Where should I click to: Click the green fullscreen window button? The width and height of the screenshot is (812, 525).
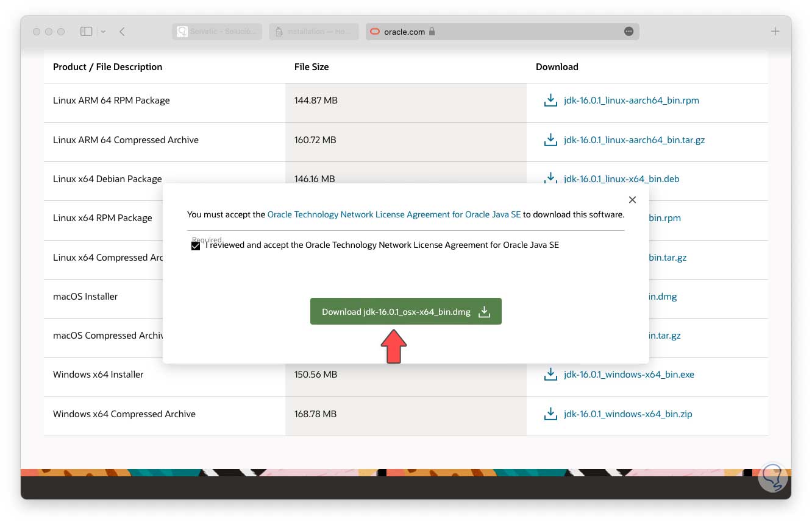[x=62, y=32]
